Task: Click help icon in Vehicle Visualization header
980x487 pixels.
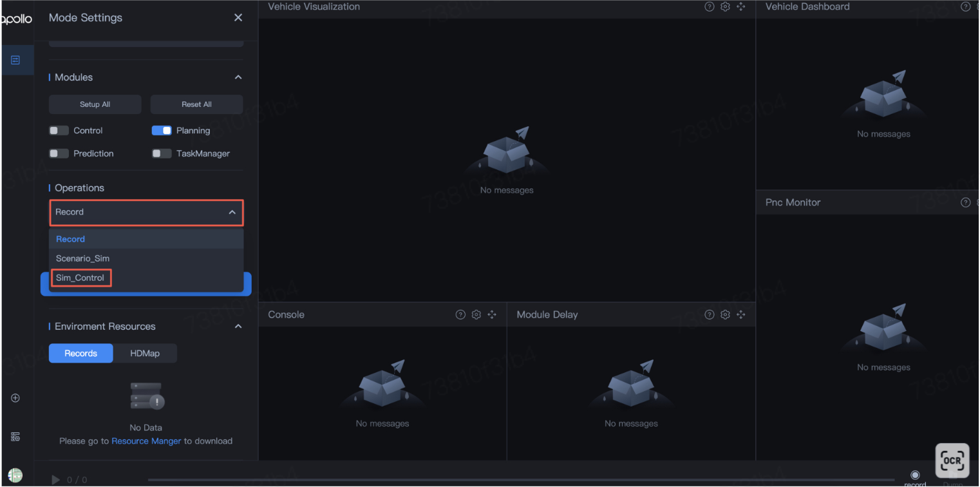Action: pos(709,6)
